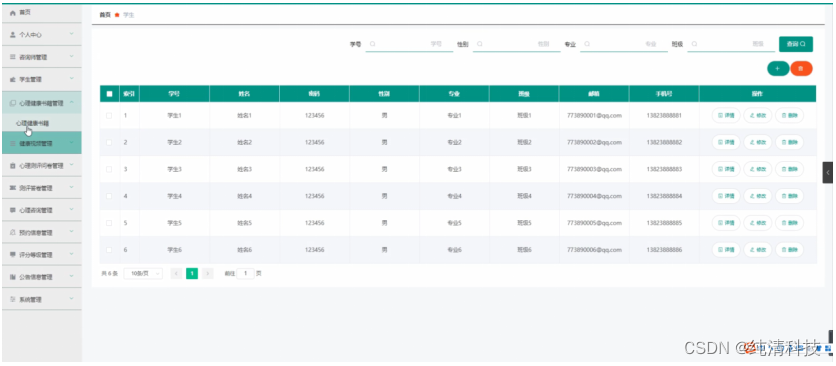This screenshot has width=836, height=366.
Task: Check the checkbox for row 学生5
Action: (109, 223)
